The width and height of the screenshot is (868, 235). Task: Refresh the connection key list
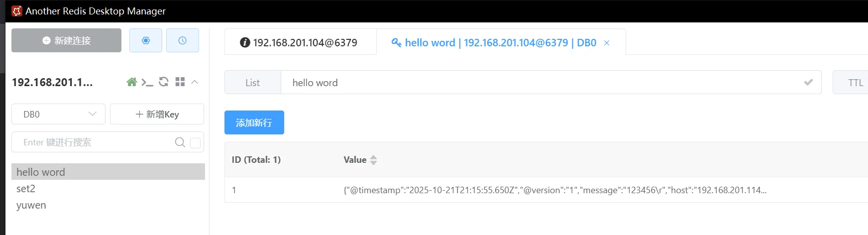coord(163,82)
